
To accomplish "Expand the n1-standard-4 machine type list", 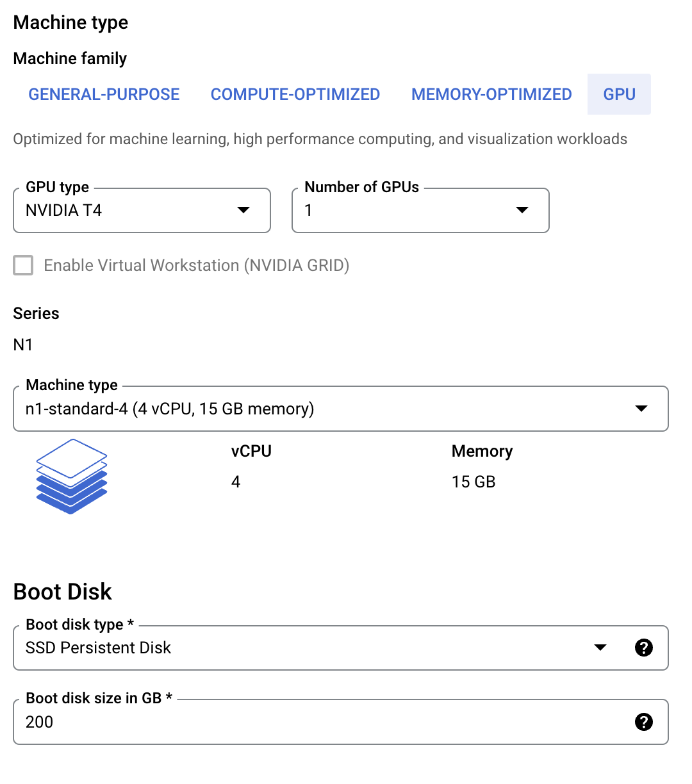I will [x=320, y=409].
